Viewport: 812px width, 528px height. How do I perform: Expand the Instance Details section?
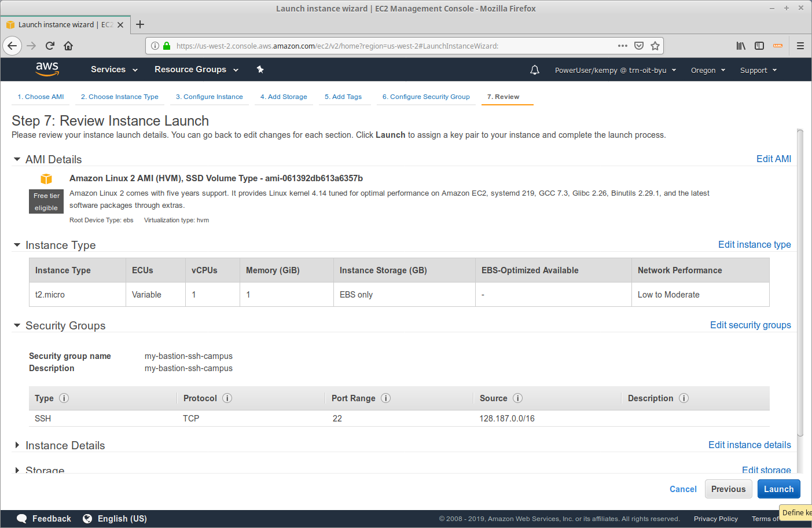[x=17, y=445]
